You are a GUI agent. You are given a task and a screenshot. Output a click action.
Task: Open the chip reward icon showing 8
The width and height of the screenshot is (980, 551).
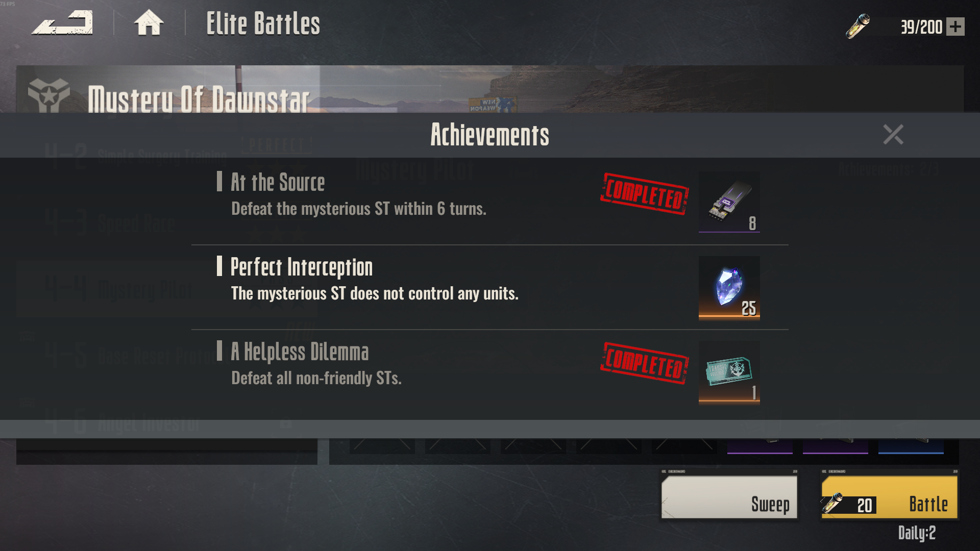click(729, 202)
